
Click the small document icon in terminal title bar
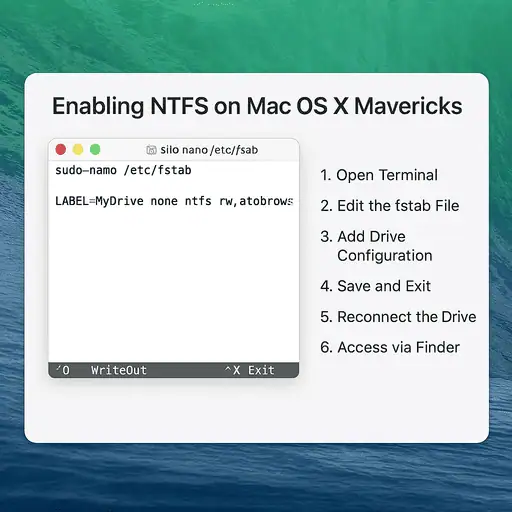pos(151,150)
